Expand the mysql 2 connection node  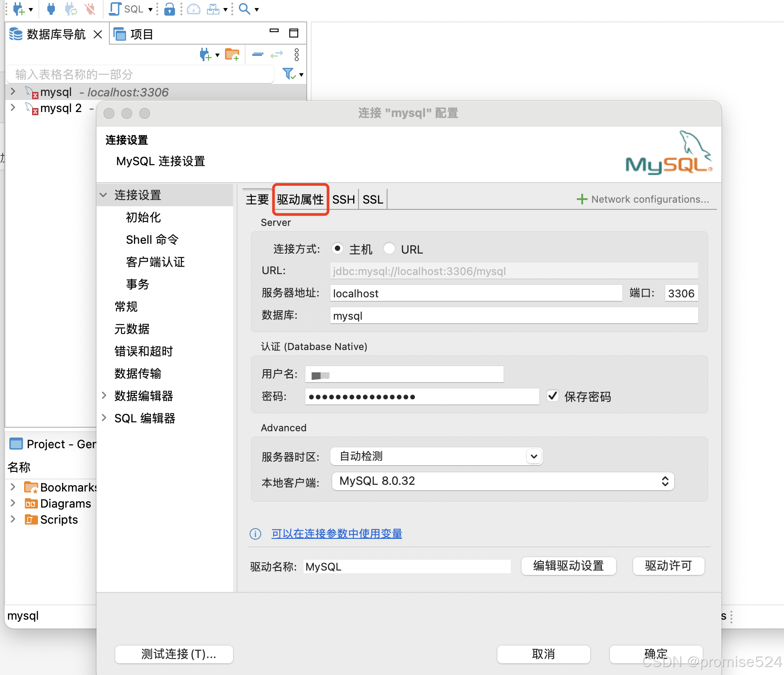pos(13,108)
